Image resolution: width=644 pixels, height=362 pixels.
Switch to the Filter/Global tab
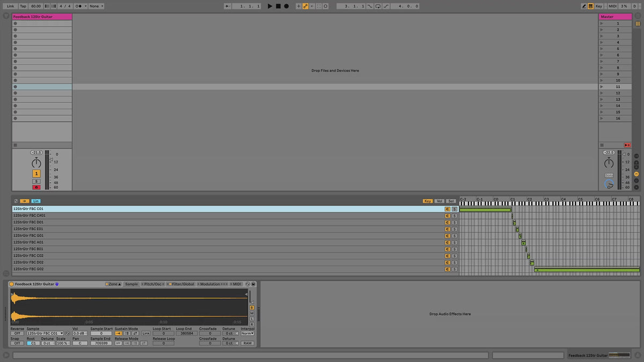181,284
